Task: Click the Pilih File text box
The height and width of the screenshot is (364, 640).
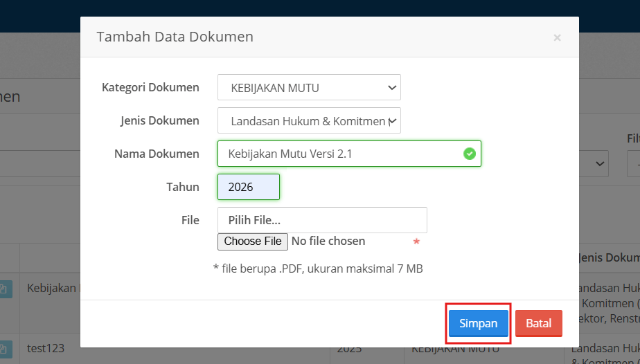Action: point(322,220)
